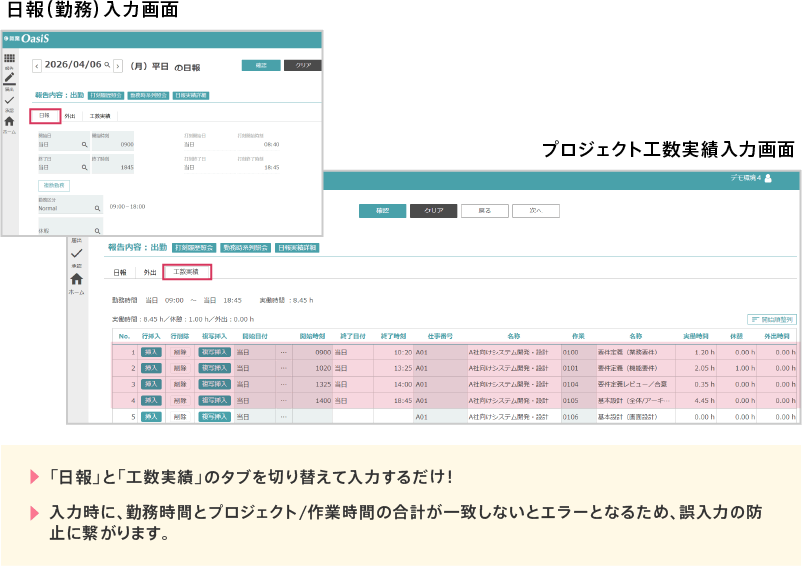Switch to the 日報 tab in the project man-hour window
The height and width of the screenshot is (566, 802).
pos(120,273)
